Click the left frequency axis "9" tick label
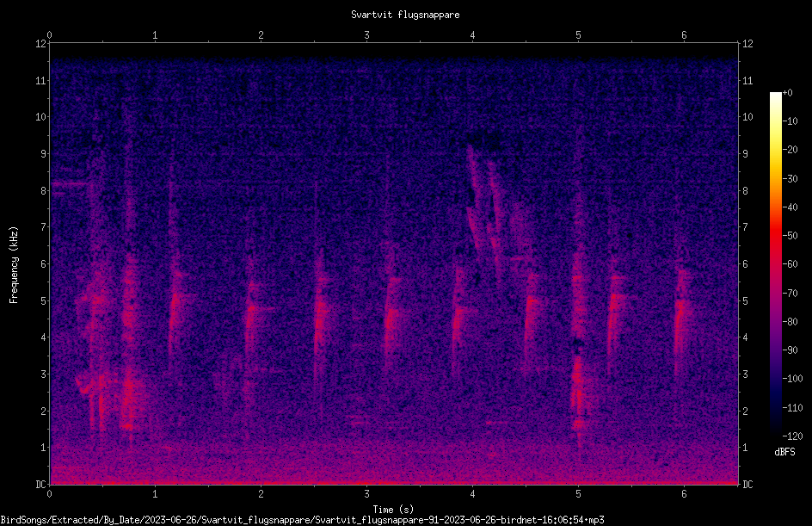 pyautogui.click(x=43, y=154)
